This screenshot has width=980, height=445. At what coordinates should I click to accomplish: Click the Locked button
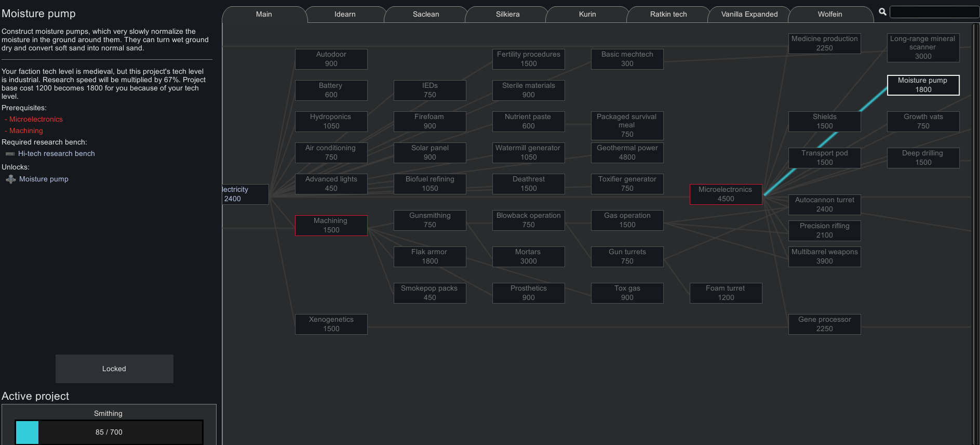114,369
